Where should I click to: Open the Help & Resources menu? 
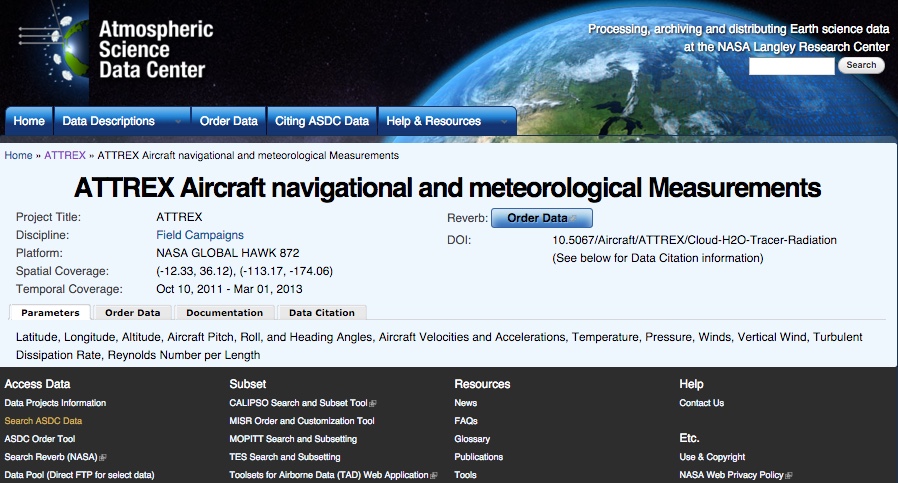[447, 121]
